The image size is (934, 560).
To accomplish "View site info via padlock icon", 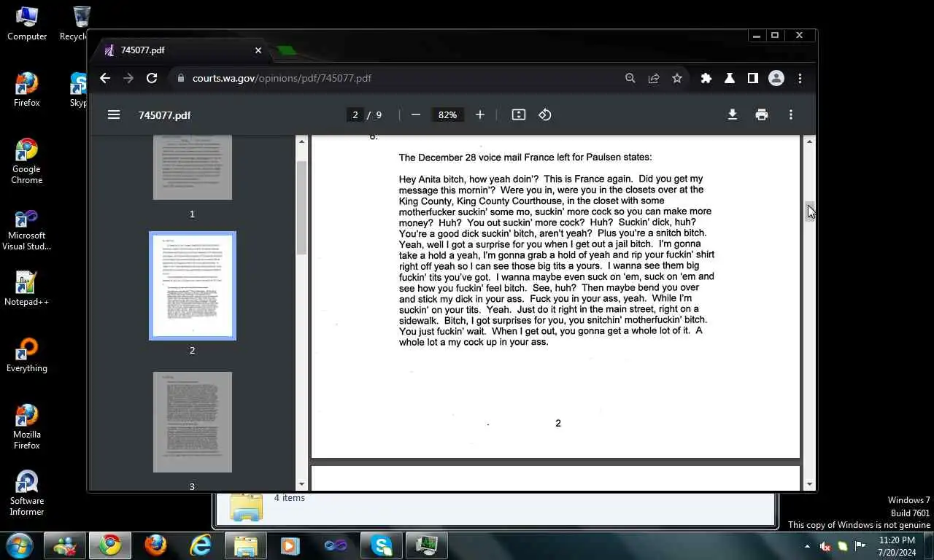I will [181, 78].
